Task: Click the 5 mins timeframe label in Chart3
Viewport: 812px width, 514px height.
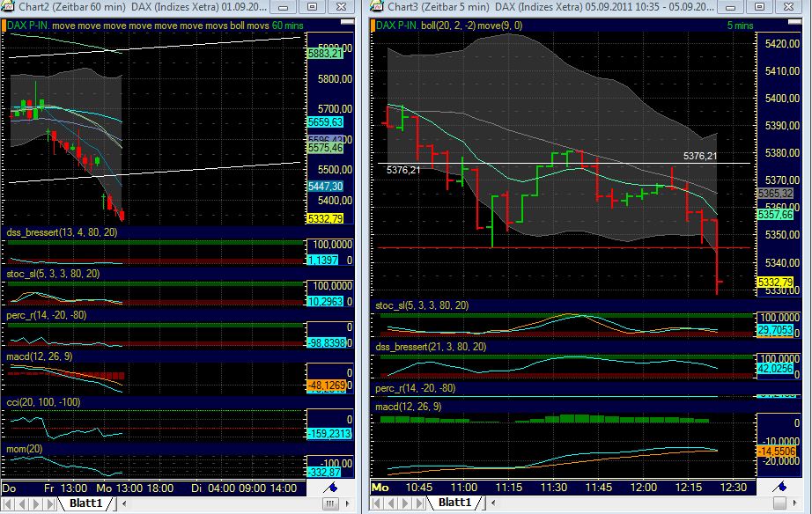Action: tap(740, 26)
